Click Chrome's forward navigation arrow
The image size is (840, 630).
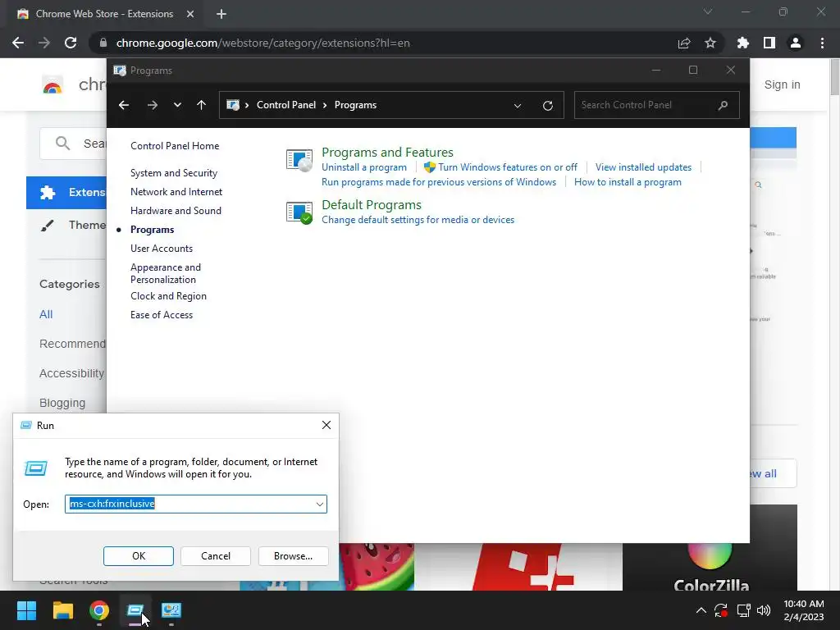tap(44, 43)
